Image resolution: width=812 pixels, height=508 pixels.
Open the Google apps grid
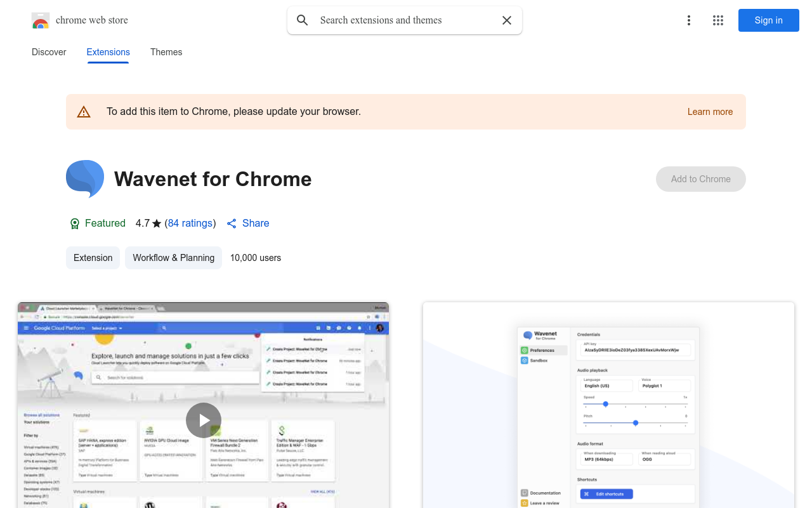(718, 20)
